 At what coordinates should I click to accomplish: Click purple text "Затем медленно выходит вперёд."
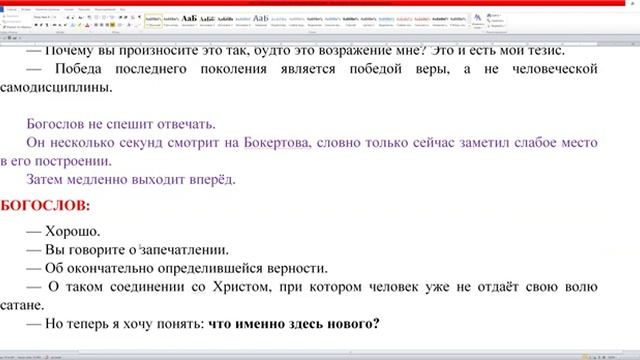(x=131, y=179)
